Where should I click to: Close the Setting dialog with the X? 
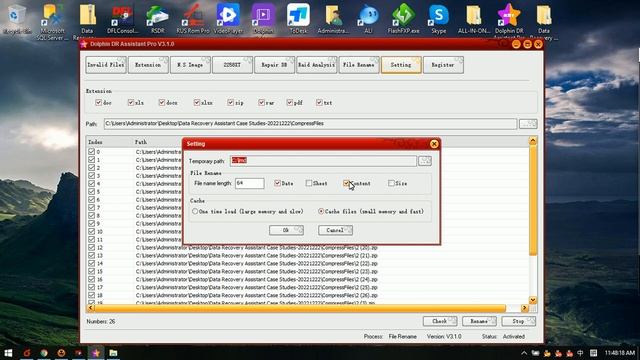(434, 144)
